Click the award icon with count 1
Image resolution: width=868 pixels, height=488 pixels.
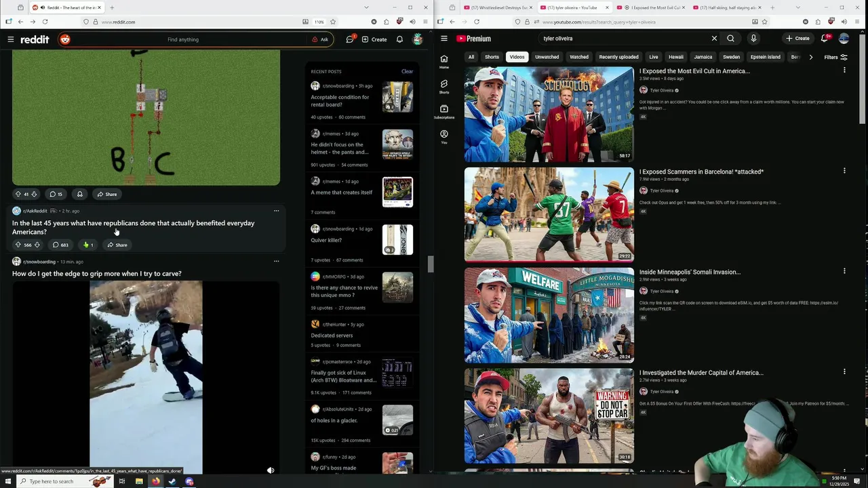click(x=88, y=245)
